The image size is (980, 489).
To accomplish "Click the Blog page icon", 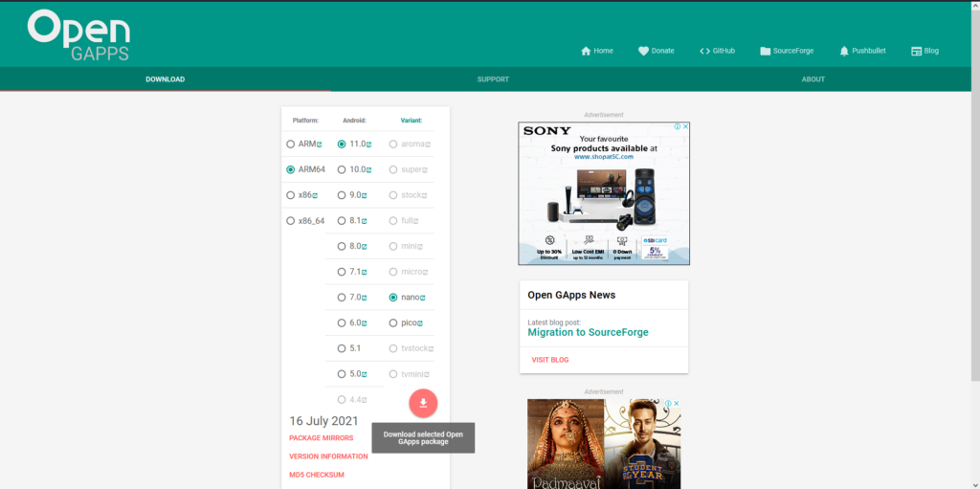I will 916,52.
